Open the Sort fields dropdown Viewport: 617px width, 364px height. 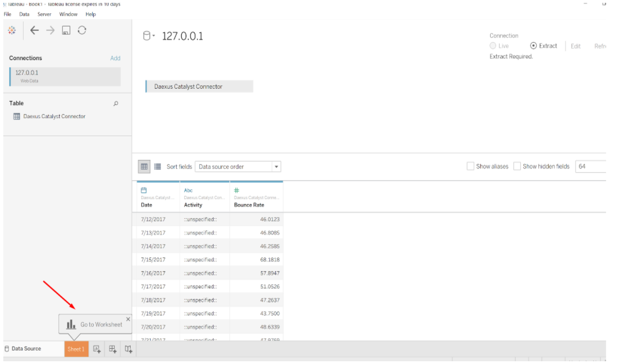pyautogui.click(x=238, y=167)
